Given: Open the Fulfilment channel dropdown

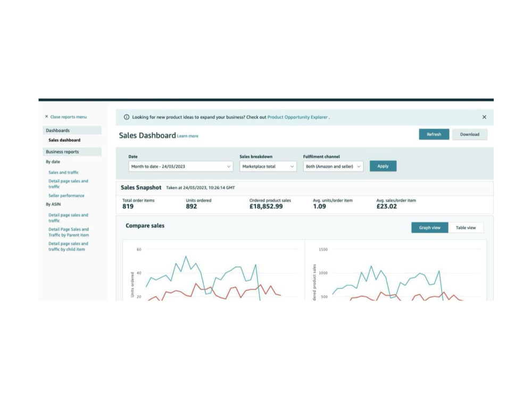Looking at the screenshot, I should tap(333, 166).
